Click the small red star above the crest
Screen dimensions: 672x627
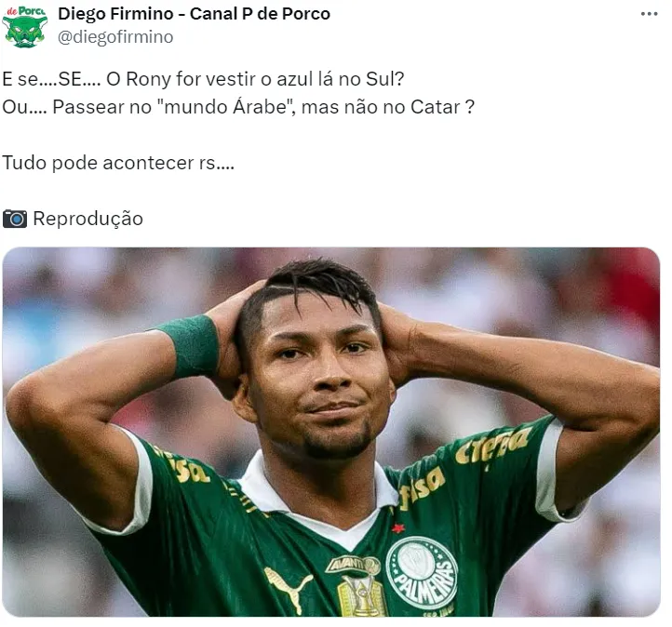pyautogui.click(x=398, y=528)
